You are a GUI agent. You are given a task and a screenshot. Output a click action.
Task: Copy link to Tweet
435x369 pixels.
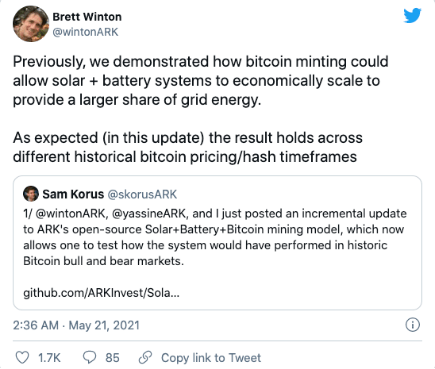pos(211,358)
